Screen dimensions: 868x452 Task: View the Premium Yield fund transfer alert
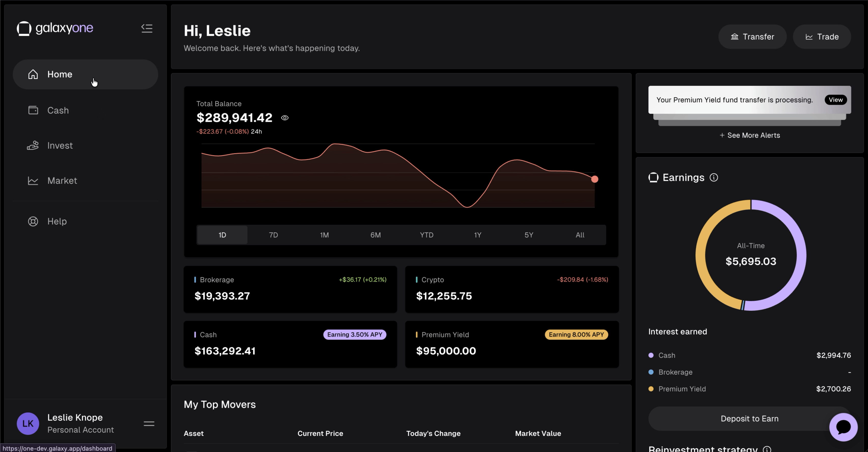point(835,100)
